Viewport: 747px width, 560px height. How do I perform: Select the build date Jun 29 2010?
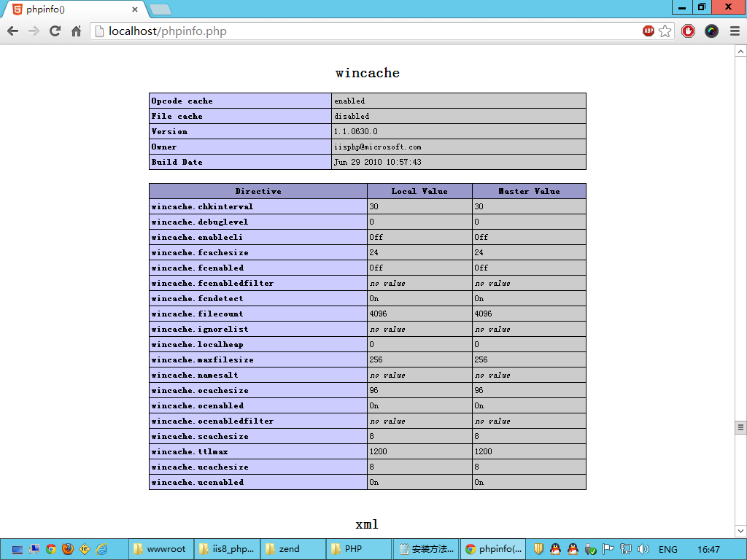pyautogui.click(x=377, y=162)
